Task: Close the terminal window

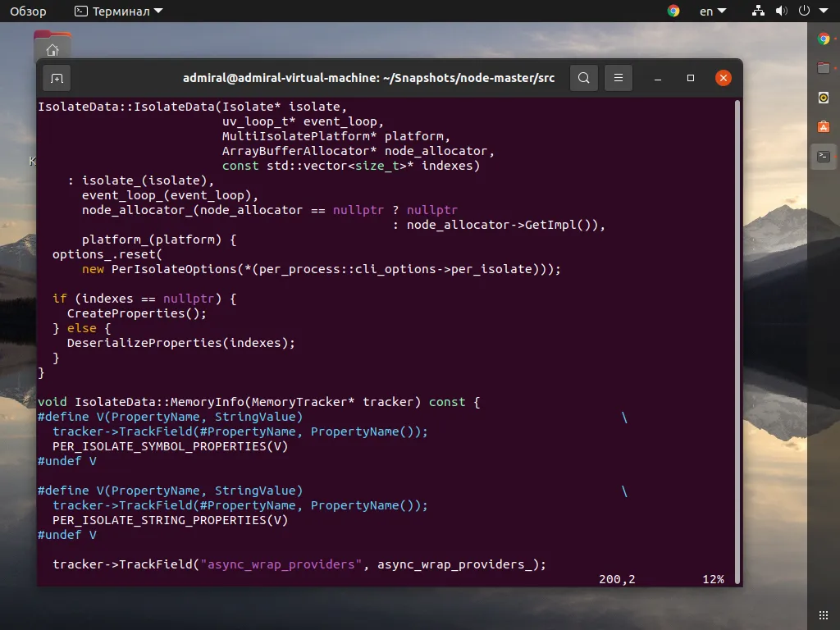Action: [724, 78]
